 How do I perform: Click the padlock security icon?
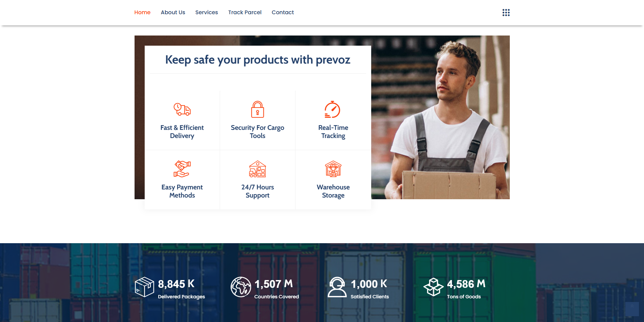pyautogui.click(x=257, y=109)
